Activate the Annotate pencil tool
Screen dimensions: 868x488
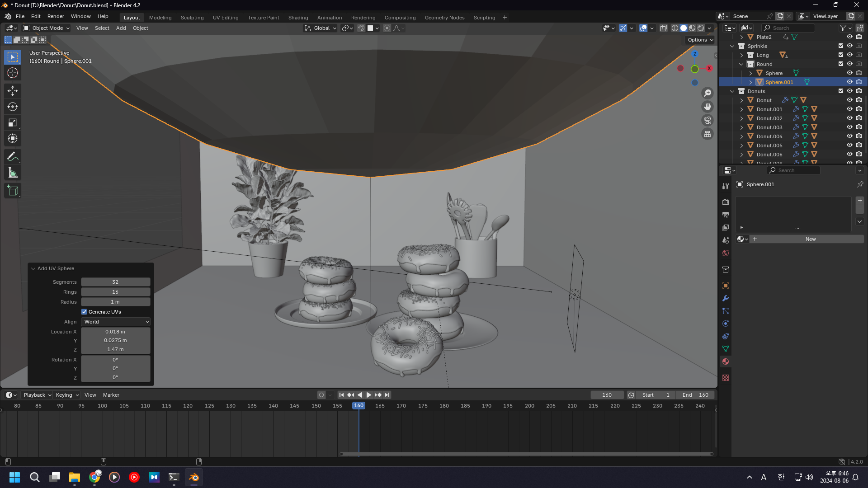(x=13, y=157)
